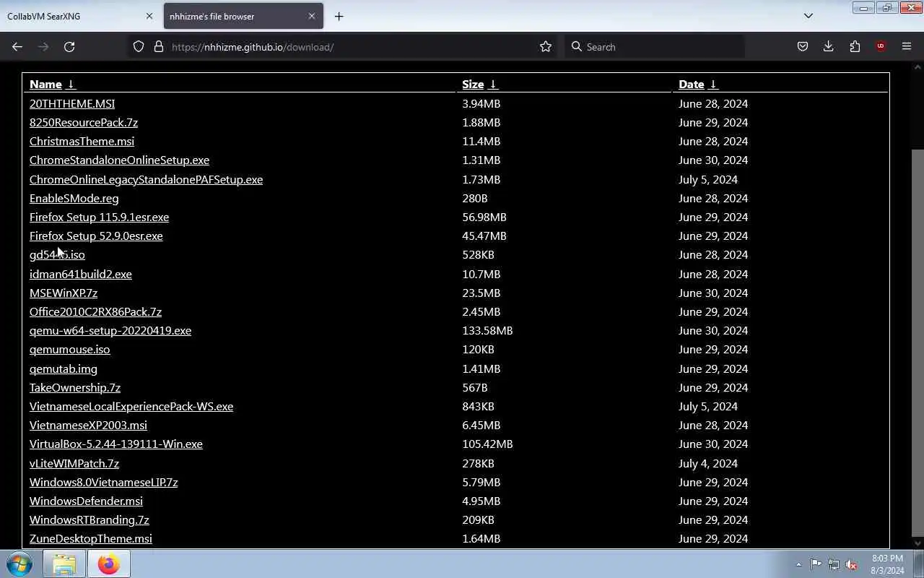Select the nhhizme's file browser tab
The image size is (924, 578).
tap(243, 16)
